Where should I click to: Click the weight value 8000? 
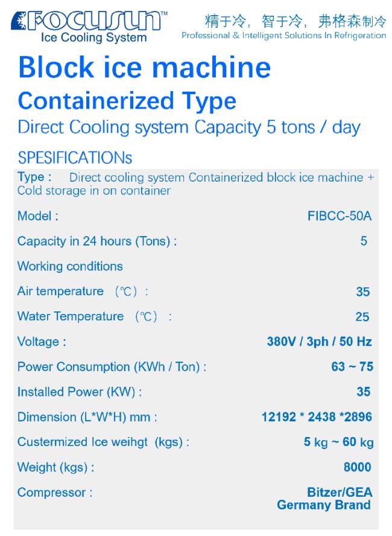coord(357,467)
